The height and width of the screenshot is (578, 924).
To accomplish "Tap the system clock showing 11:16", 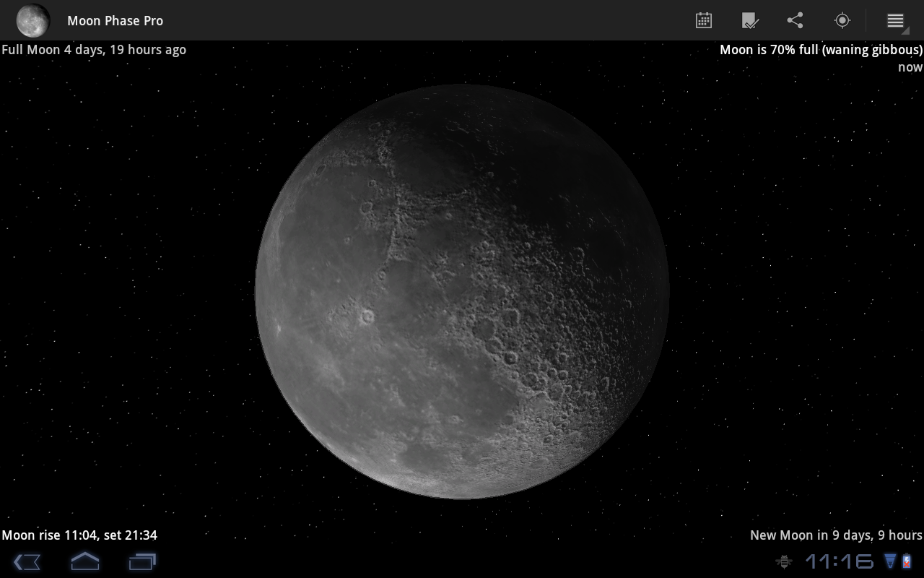I will click(839, 561).
